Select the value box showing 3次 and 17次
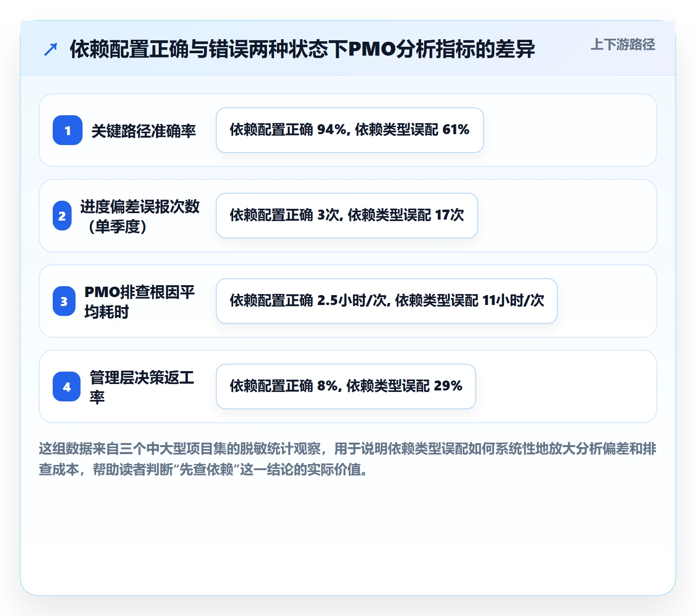696x616 pixels. pos(347,216)
